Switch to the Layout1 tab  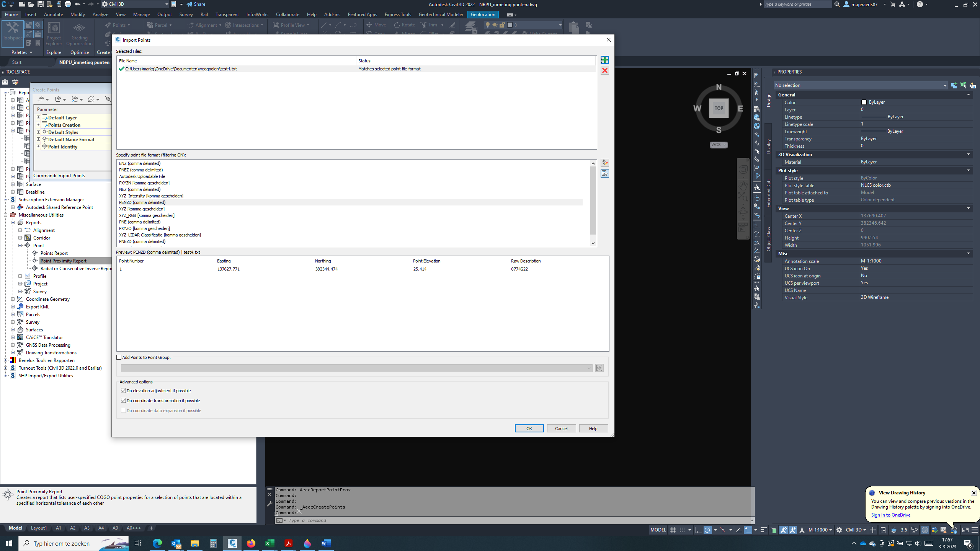39,528
